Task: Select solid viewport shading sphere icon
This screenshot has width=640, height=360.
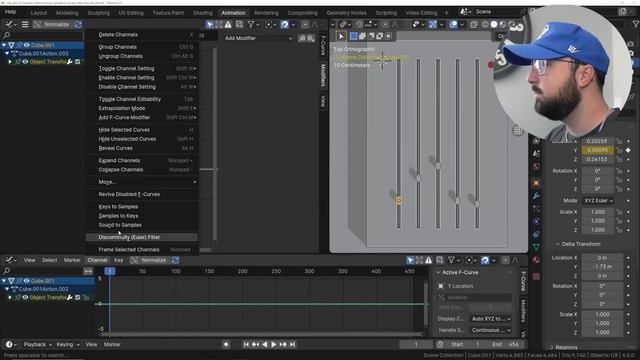Action: (493, 24)
